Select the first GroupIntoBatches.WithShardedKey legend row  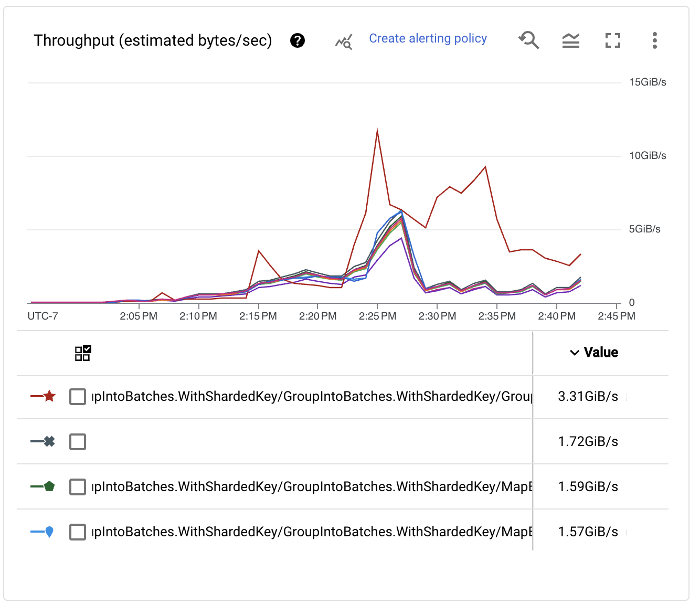tap(312, 397)
